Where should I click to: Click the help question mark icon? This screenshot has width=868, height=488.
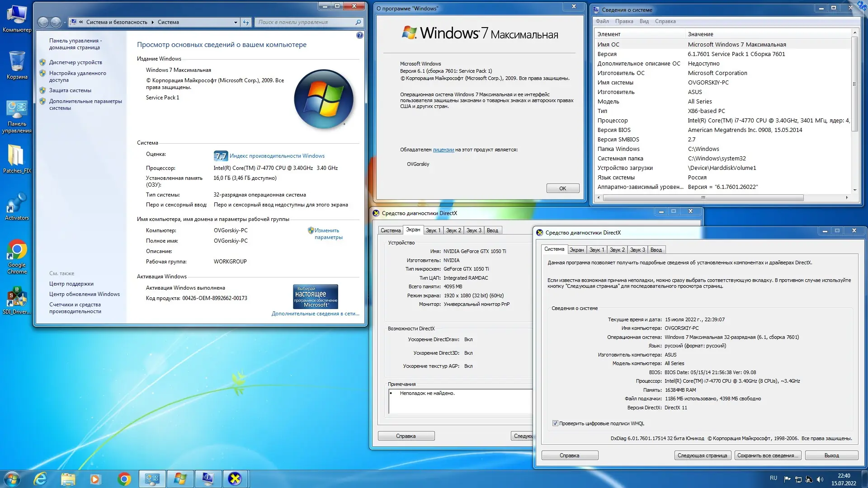point(359,35)
